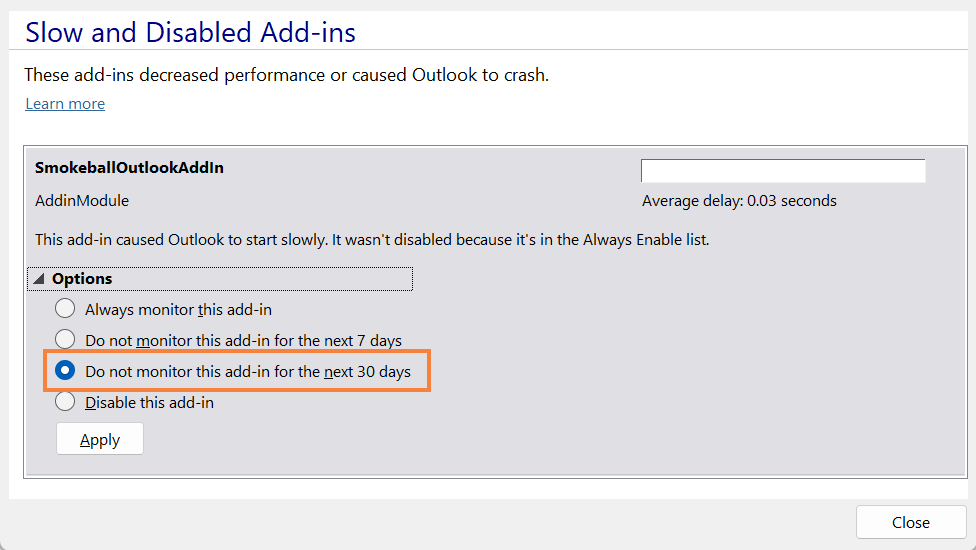The width and height of the screenshot is (976, 550).
Task: Click the Close button
Action: tap(910, 522)
